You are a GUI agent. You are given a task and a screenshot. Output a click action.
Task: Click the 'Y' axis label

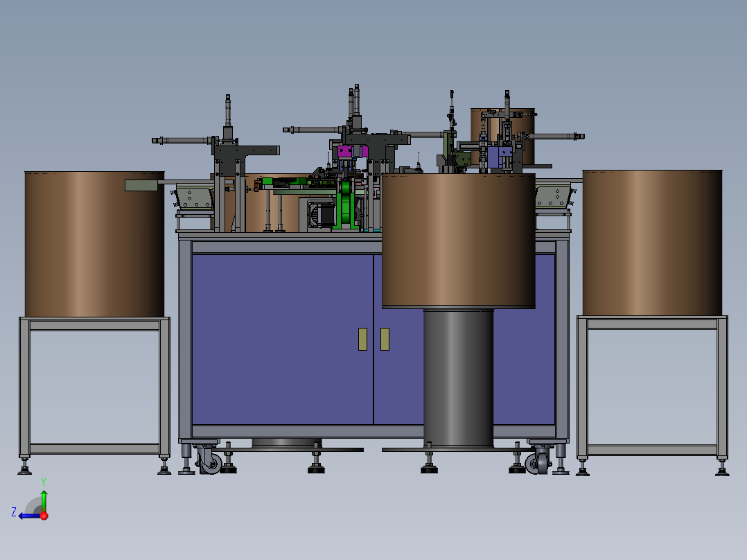pos(44,482)
